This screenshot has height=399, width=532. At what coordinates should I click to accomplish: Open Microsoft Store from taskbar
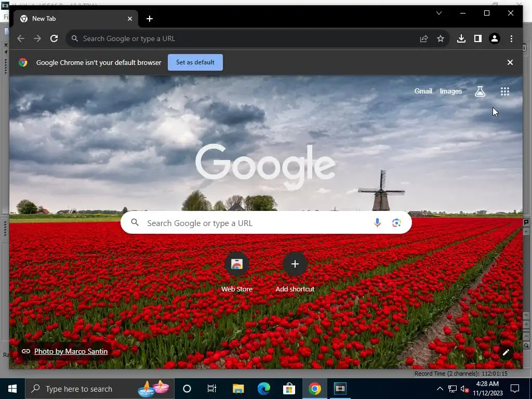coord(289,389)
